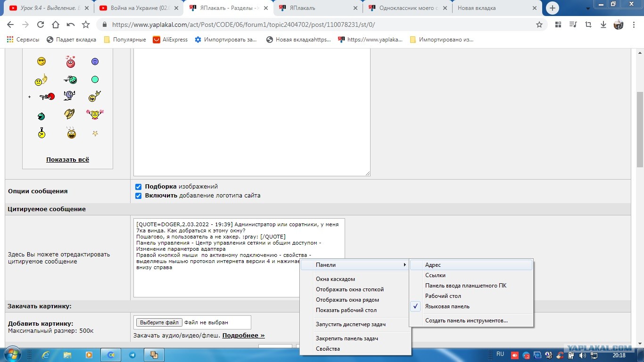Open the browser downloads arrow icon
This screenshot has height=362, width=644.
603,25
